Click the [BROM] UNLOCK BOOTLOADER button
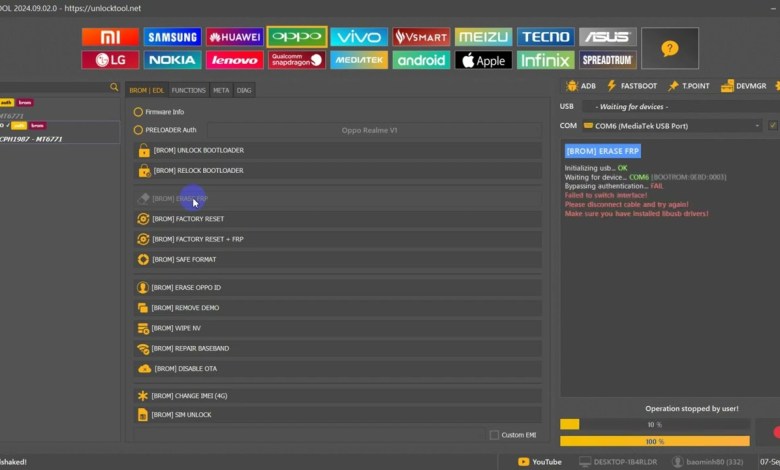Screen dimensions: 780x470 click(x=337, y=150)
